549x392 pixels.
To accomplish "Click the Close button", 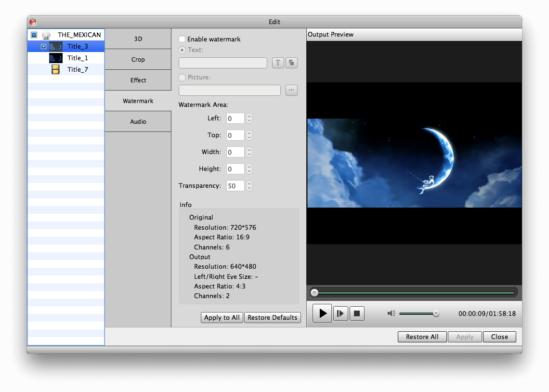I will (499, 337).
